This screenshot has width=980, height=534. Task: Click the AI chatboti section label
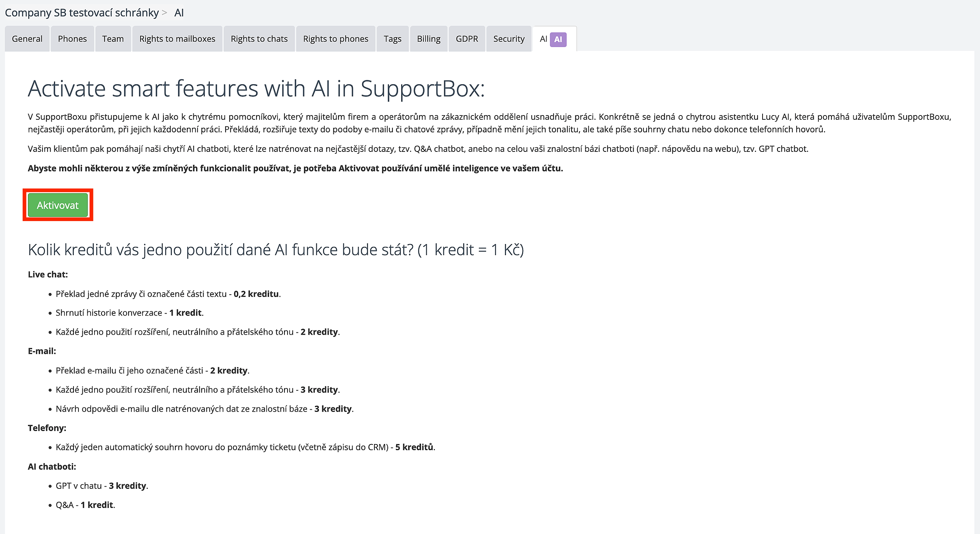[52, 466]
